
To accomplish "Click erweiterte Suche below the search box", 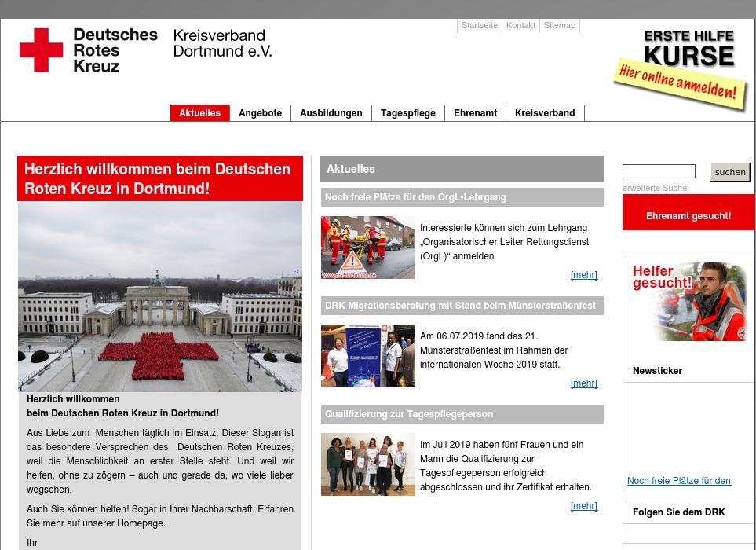I will point(654,188).
